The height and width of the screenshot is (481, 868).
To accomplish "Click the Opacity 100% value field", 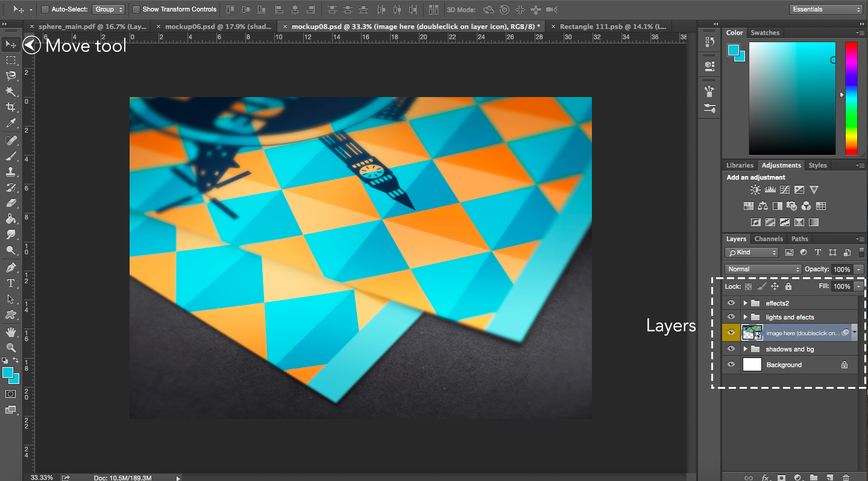I will (841, 269).
